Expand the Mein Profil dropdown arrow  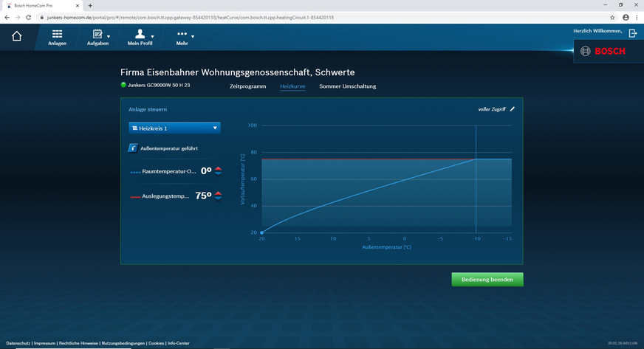pyautogui.click(x=152, y=36)
